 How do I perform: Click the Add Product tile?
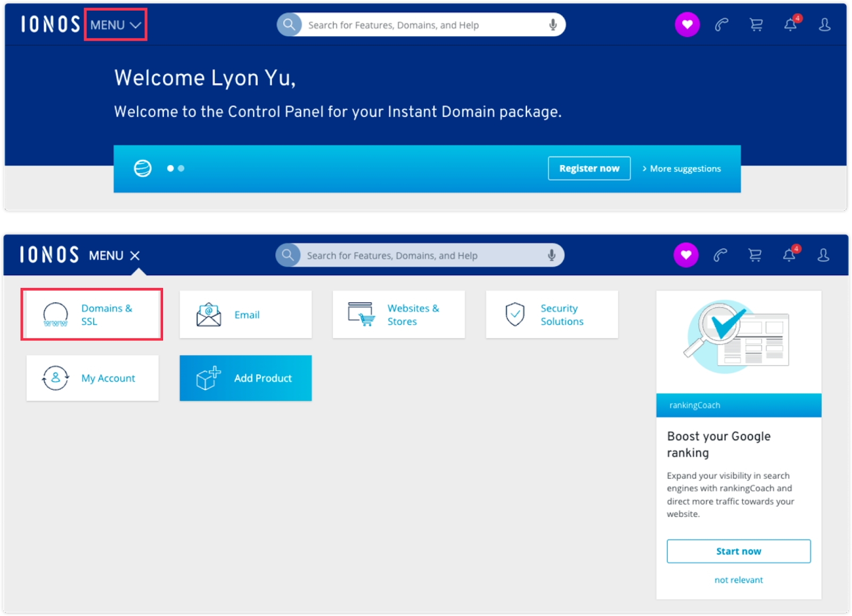(245, 378)
